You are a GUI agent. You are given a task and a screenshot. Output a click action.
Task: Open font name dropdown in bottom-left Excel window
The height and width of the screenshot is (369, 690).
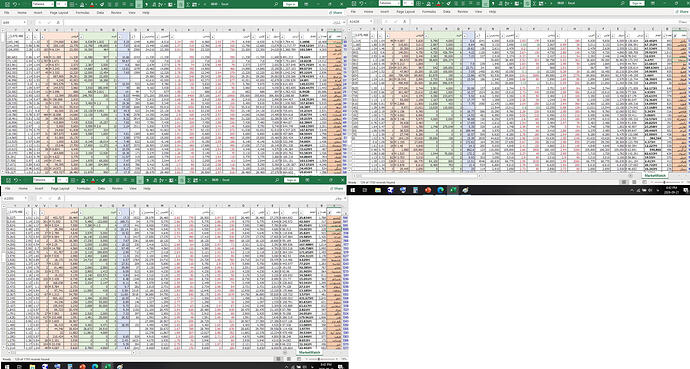pos(53,180)
